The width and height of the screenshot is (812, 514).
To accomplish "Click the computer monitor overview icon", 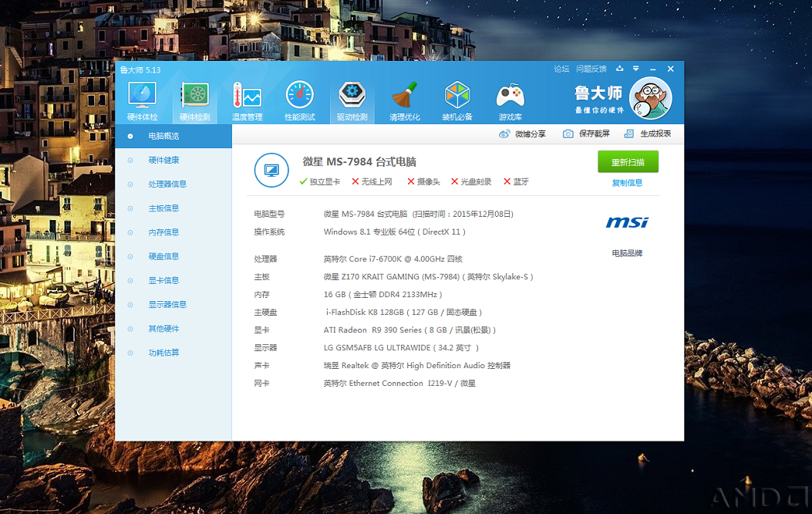I will tap(271, 170).
